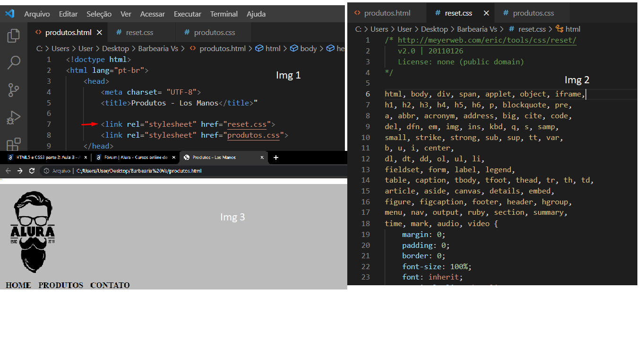Click the 'font-size: 100%;' line
The width and height of the screenshot is (644, 342).
[x=437, y=267]
